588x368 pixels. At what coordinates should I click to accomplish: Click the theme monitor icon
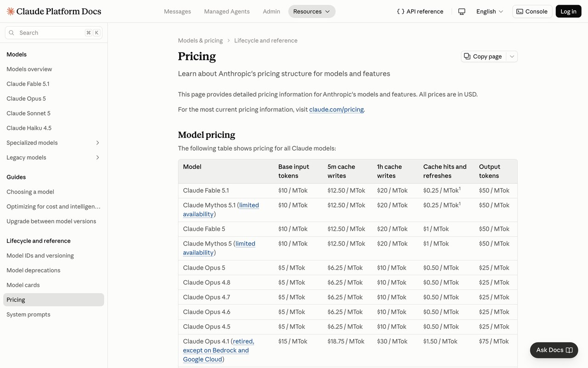point(462,11)
